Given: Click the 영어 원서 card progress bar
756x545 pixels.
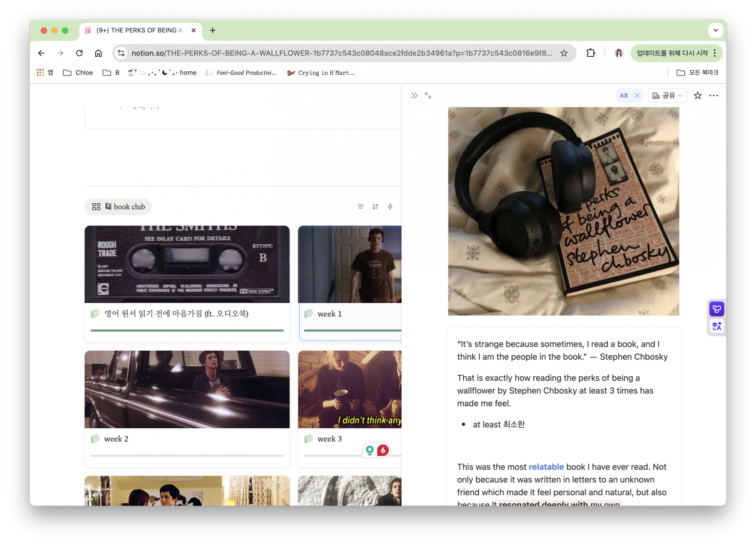Looking at the screenshot, I should click(187, 331).
